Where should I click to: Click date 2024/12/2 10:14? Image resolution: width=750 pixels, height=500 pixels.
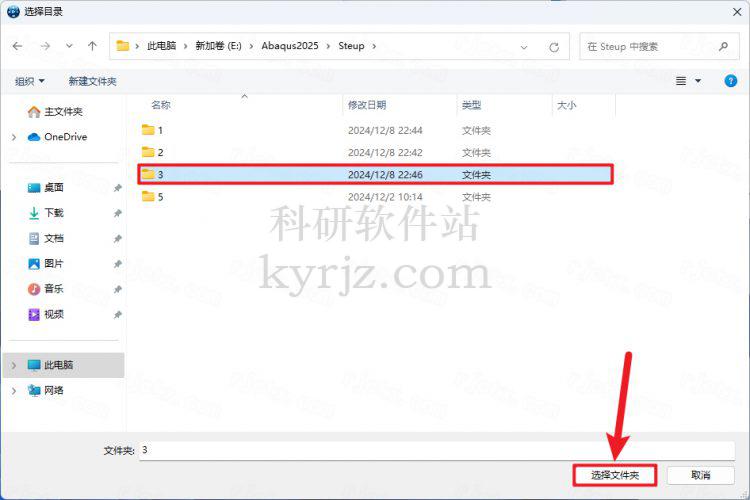[385, 197]
